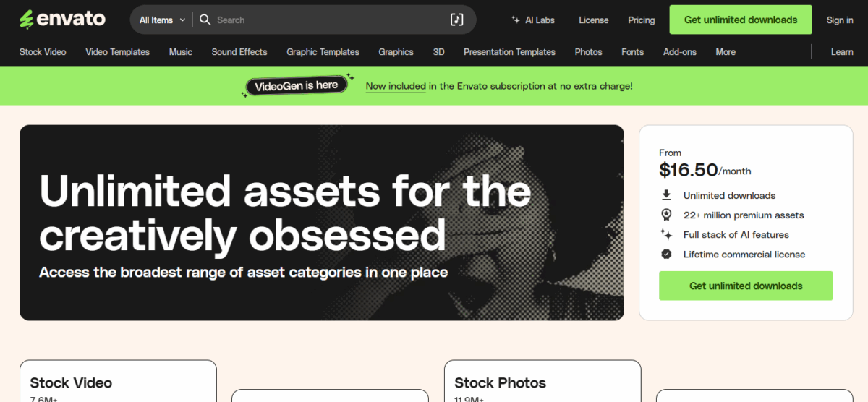Click the Search input field
Image resolution: width=868 pixels, height=402 pixels.
pos(329,20)
